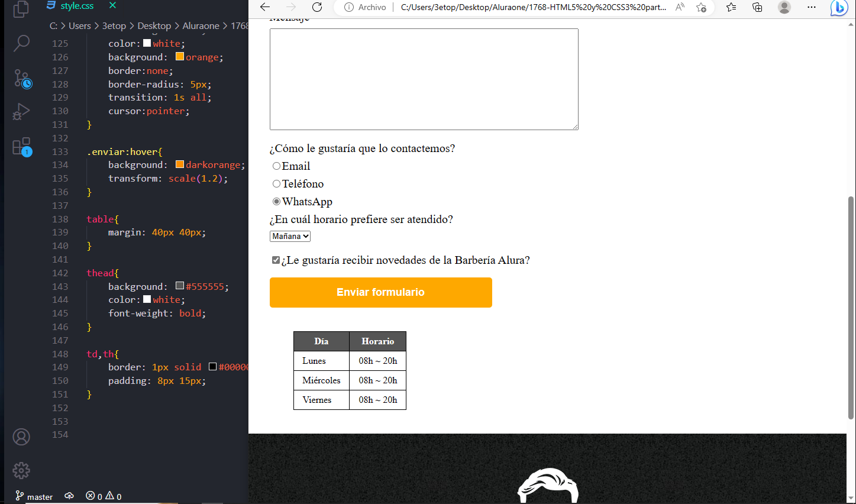Screen dimensions: 856x504
Task: Click the Barbería Alura logo in footer
Action: 548,486
